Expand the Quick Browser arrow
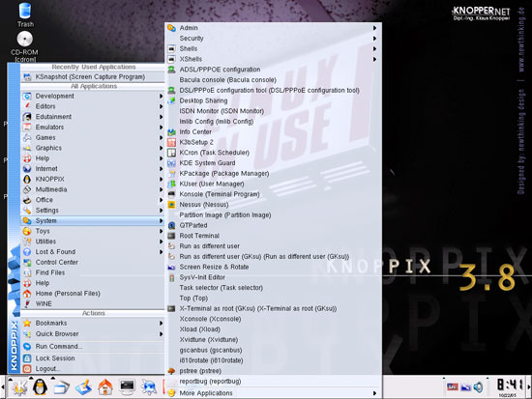The height and width of the screenshot is (399, 532). pos(162,334)
